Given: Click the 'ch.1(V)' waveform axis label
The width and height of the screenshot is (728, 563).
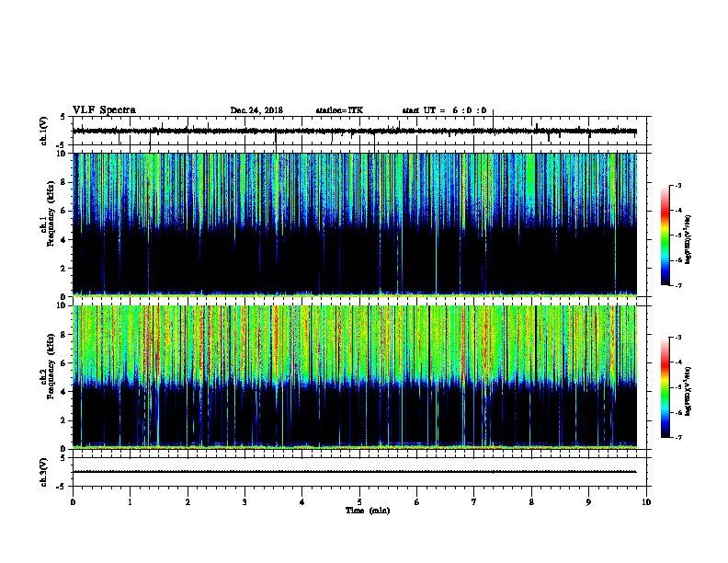Looking at the screenshot, I should [44, 131].
